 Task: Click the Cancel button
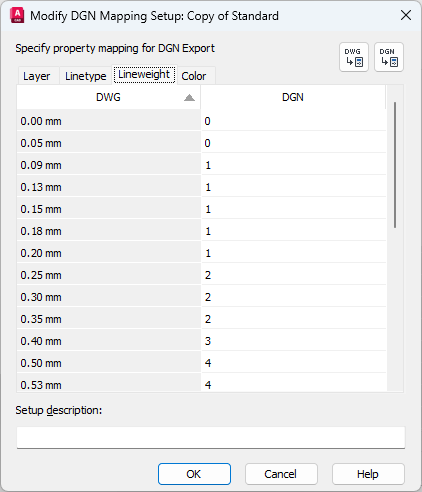281,474
